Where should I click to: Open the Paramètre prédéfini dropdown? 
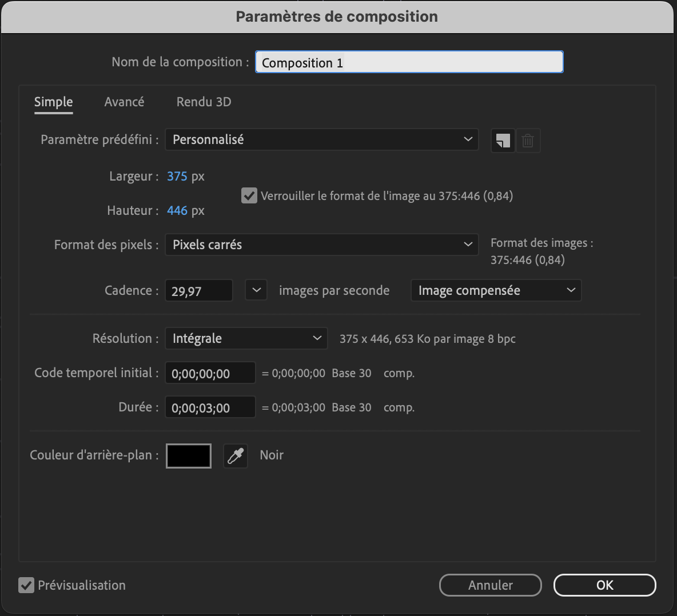pyautogui.click(x=322, y=139)
